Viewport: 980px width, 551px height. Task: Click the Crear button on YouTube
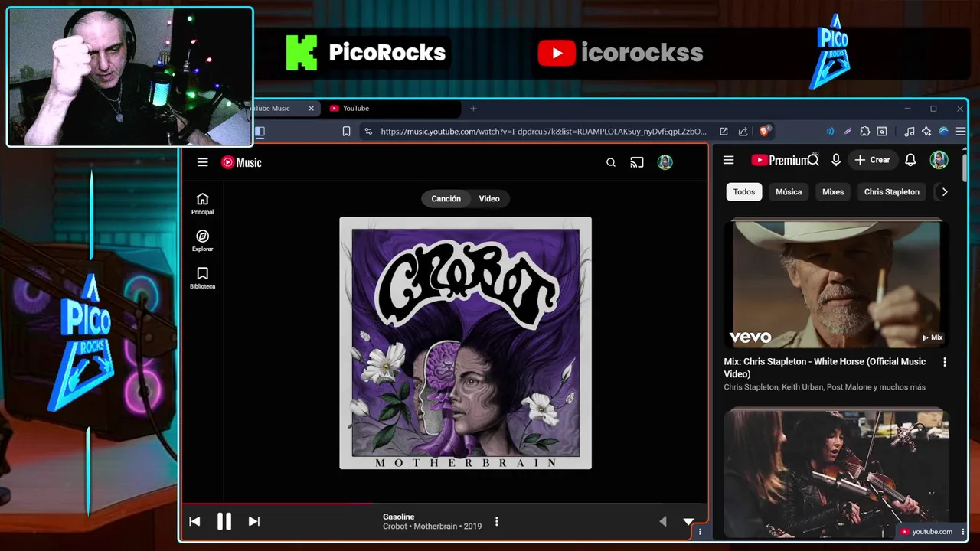point(872,160)
